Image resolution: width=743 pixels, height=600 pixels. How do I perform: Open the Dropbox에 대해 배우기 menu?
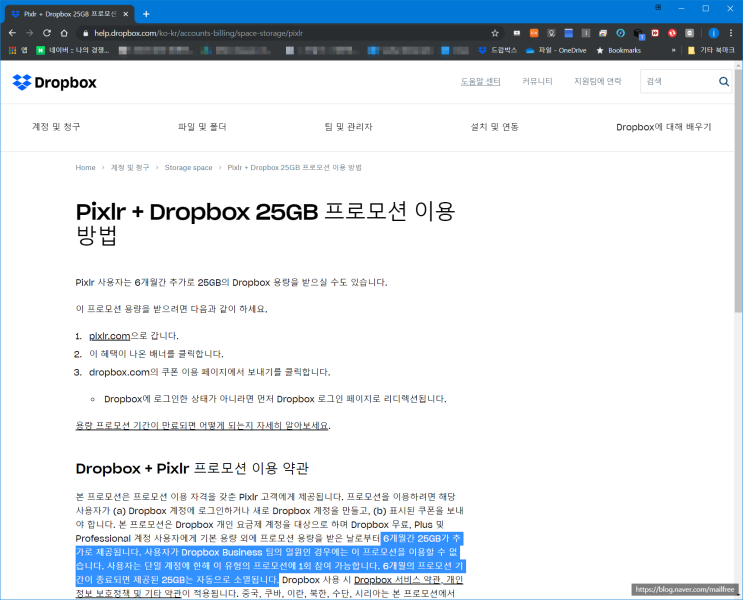[663, 127]
